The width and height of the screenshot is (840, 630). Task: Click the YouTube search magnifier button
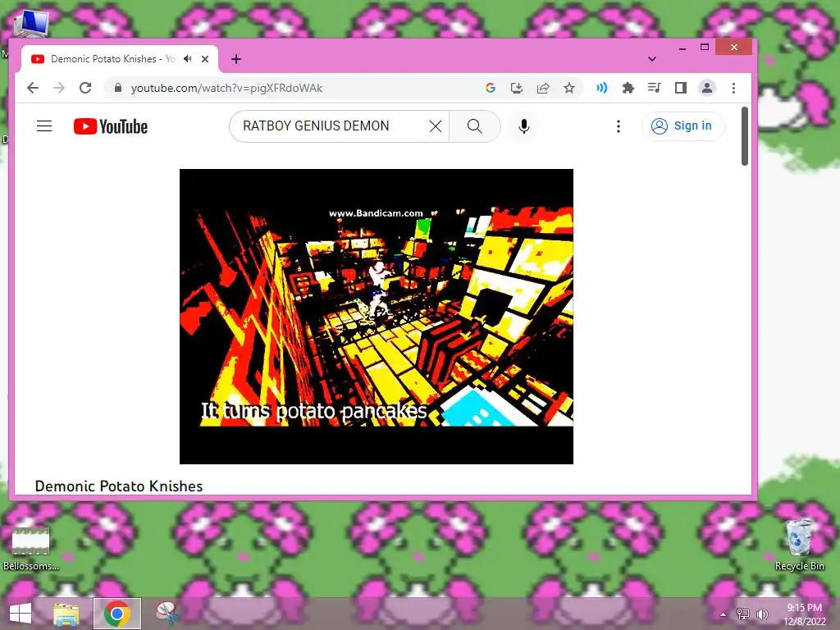click(x=475, y=126)
